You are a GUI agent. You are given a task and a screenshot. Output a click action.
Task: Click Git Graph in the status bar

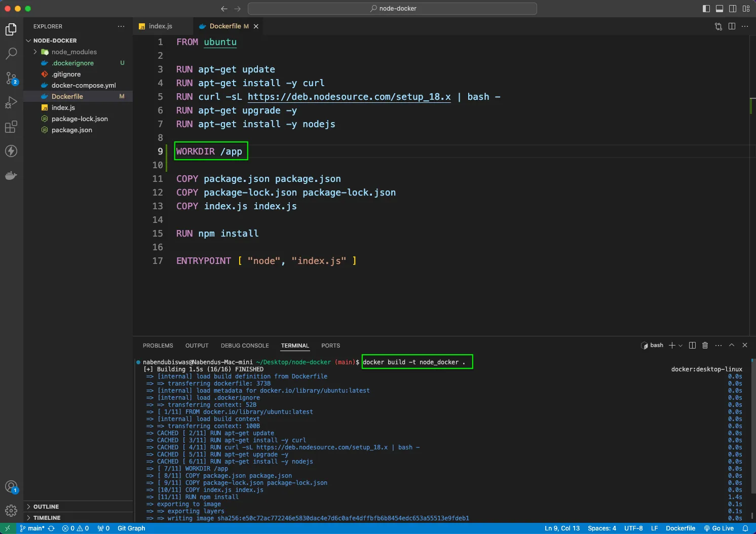click(131, 528)
